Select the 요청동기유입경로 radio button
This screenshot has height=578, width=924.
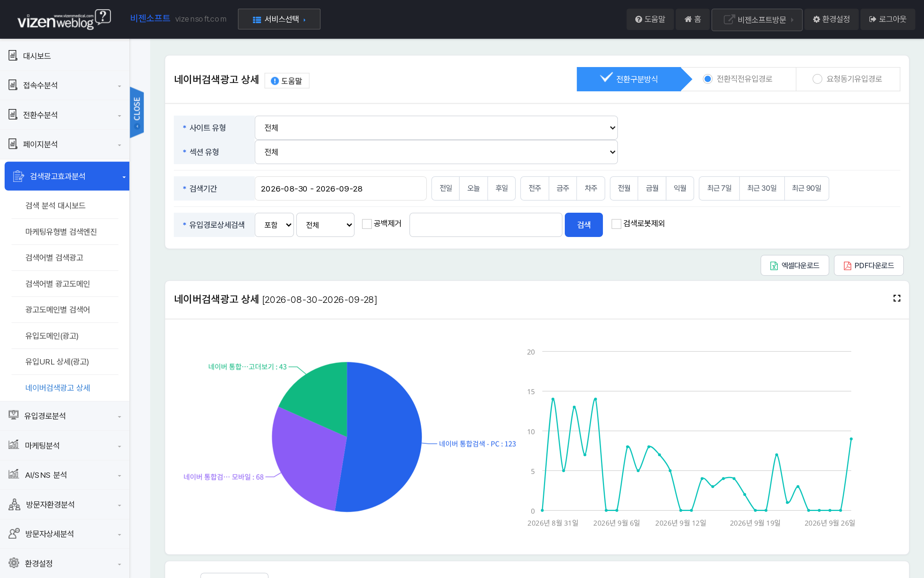tap(817, 79)
